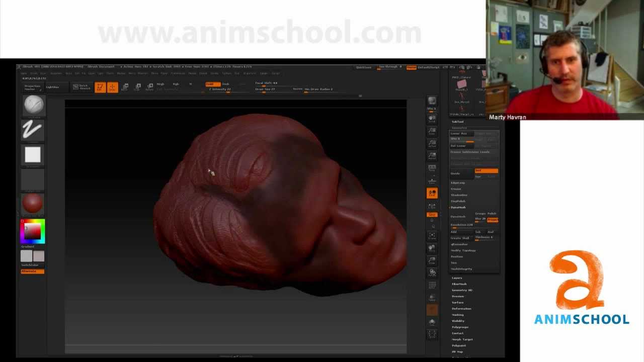Click the Frame icon
Viewport: 644px width, 362px height.
pyautogui.click(x=432, y=236)
